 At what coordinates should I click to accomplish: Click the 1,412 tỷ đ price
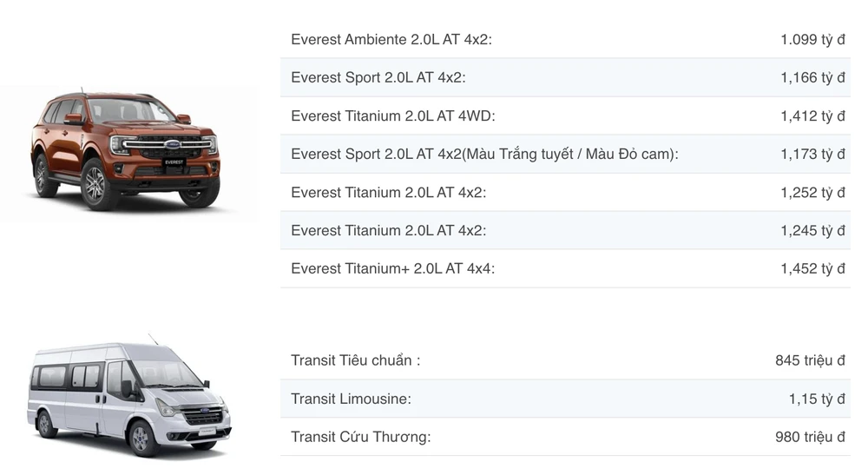click(812, 115)
